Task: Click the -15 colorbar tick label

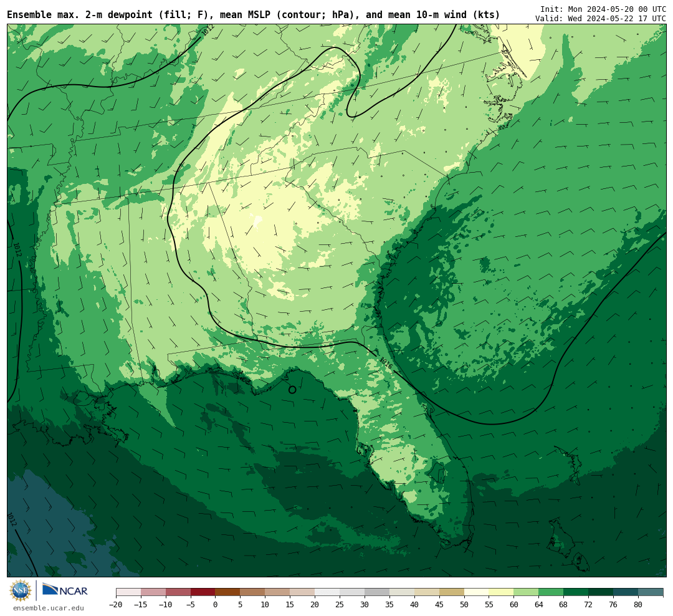Action: 141,605
